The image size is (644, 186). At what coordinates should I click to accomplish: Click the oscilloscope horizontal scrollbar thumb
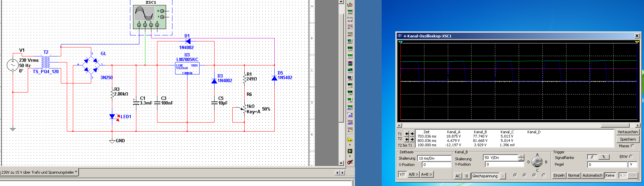pos(615,126)
